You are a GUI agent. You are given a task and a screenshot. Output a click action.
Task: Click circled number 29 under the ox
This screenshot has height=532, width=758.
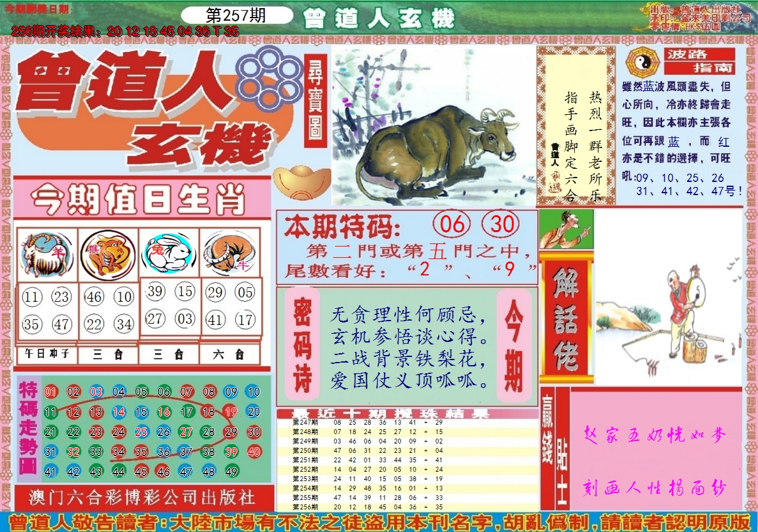tap(216, 292)
